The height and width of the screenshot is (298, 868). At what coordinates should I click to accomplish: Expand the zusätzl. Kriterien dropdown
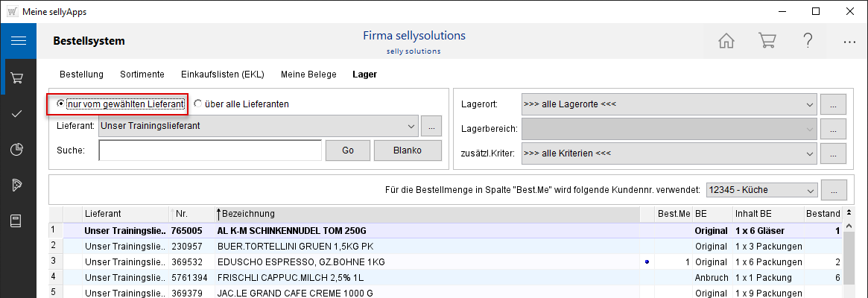click(809, 154)
